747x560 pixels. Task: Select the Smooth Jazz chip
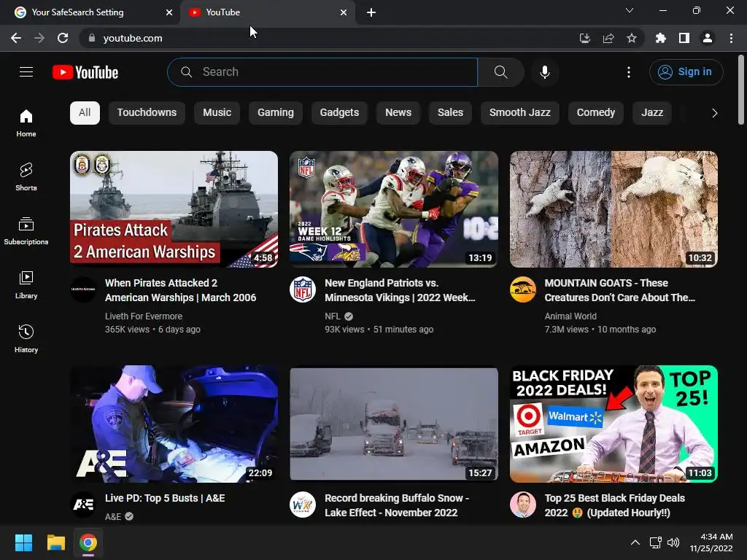pyautogui.click(x=519, y=113)
